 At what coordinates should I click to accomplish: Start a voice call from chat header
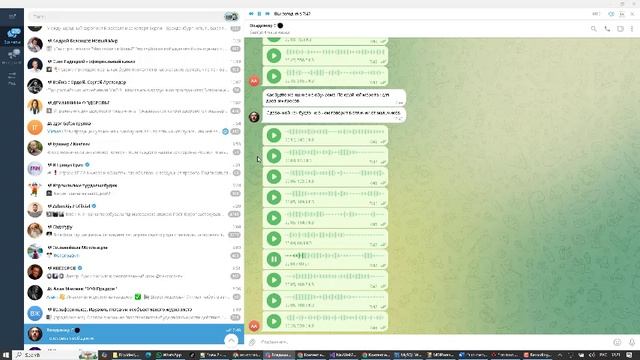coord(607,29)
